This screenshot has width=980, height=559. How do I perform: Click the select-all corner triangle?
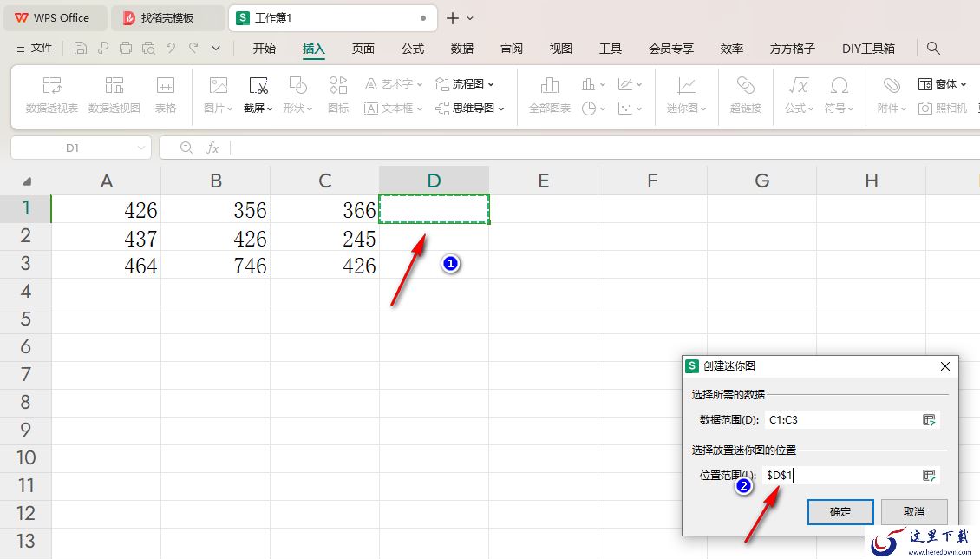[x=27, y=181]
